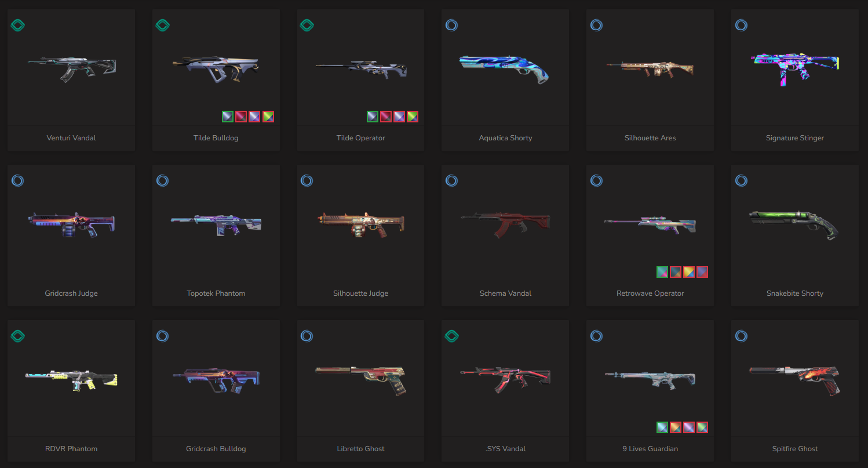This screenshot has height=468, width=868.
Task: Pick the orange variant swatch on 9 Lives Guardian
Action: click(676, 427)
